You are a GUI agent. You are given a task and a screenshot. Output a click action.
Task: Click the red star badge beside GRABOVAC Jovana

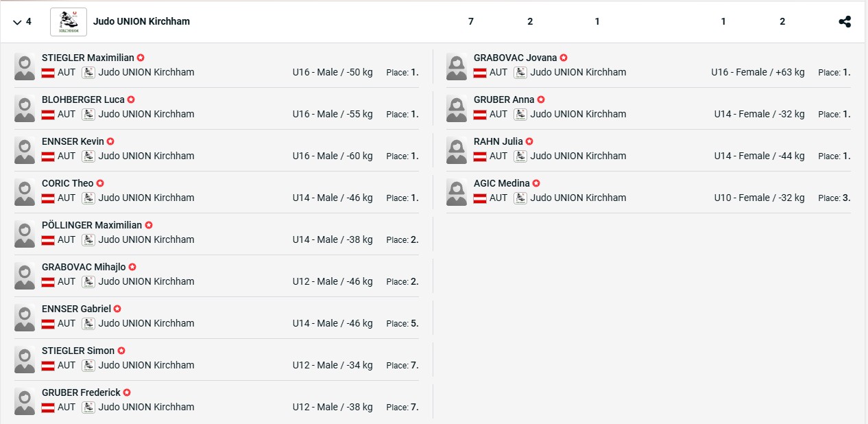[564, 58]
